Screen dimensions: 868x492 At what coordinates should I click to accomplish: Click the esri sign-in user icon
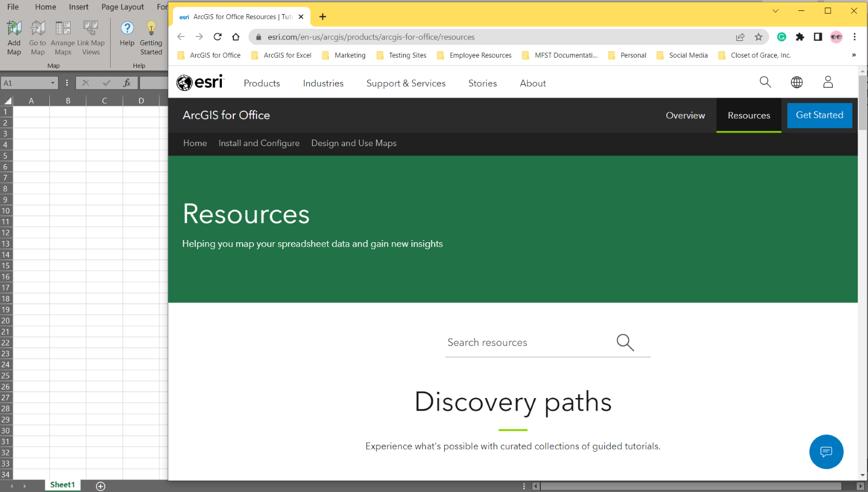828,82
